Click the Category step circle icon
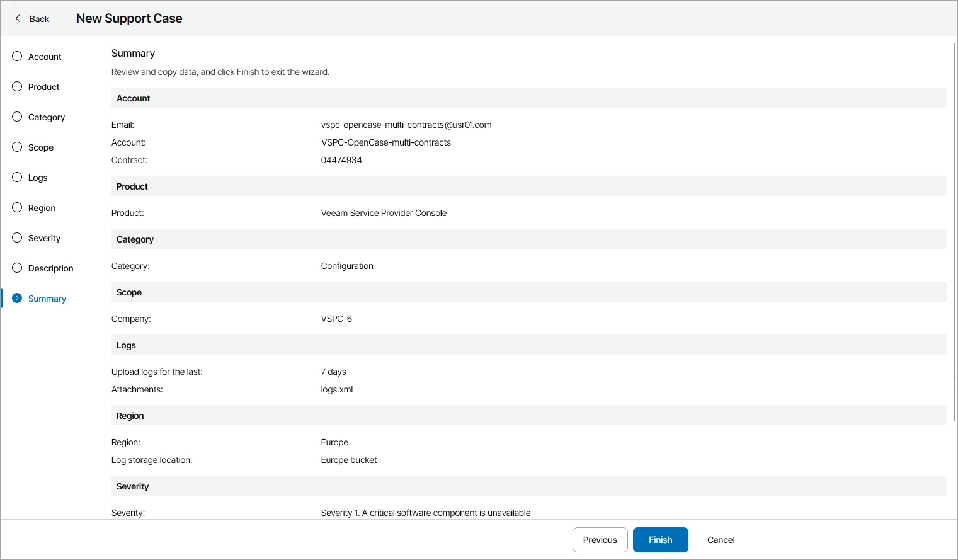The image size is (958, 560). [x=17, y=117]
